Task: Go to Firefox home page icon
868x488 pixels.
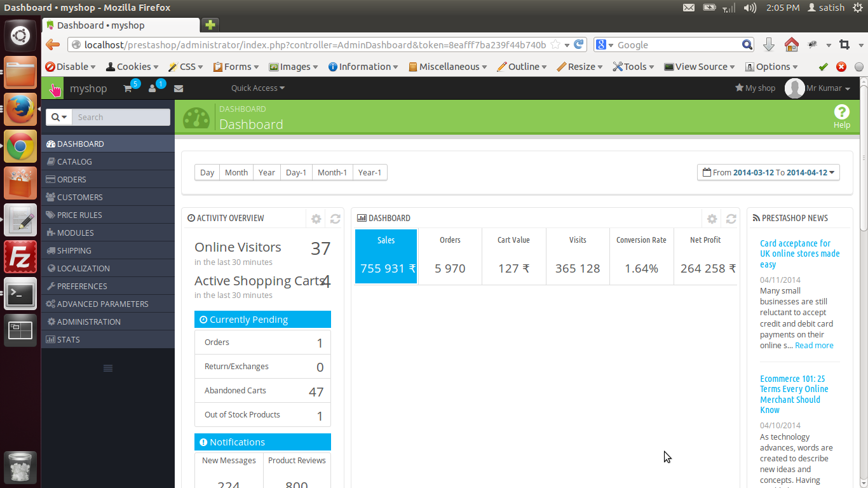Action: pos(791,44)
